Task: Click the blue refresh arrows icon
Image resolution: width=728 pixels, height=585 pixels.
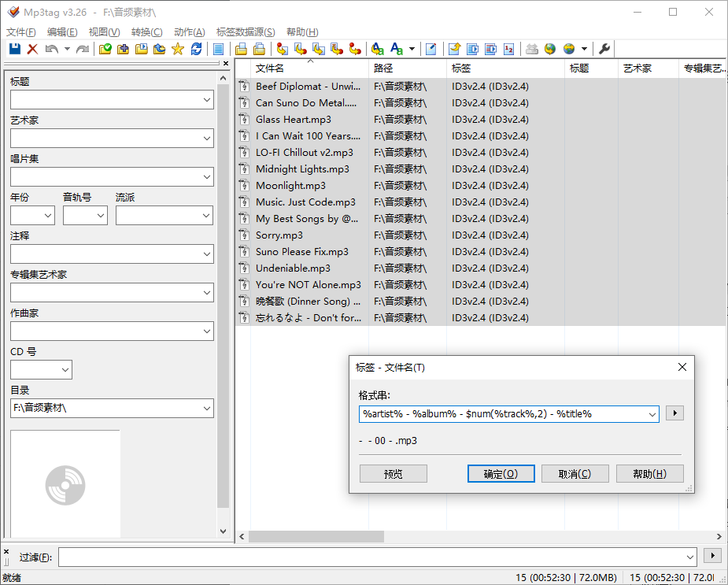Action: pos(196,49)
